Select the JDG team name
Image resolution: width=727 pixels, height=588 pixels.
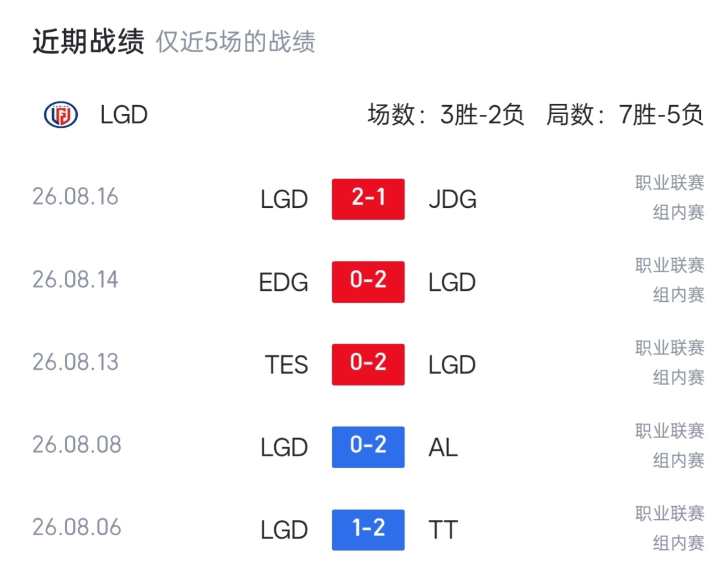pos(453,199)
